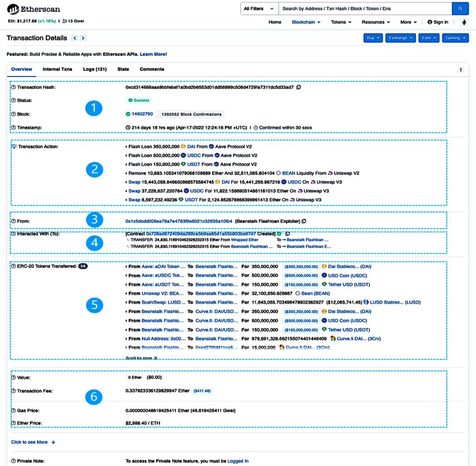The height and width of the screenshot is (466, 476).
Task: Open the Gaming dropdown button
Action: 455,38
